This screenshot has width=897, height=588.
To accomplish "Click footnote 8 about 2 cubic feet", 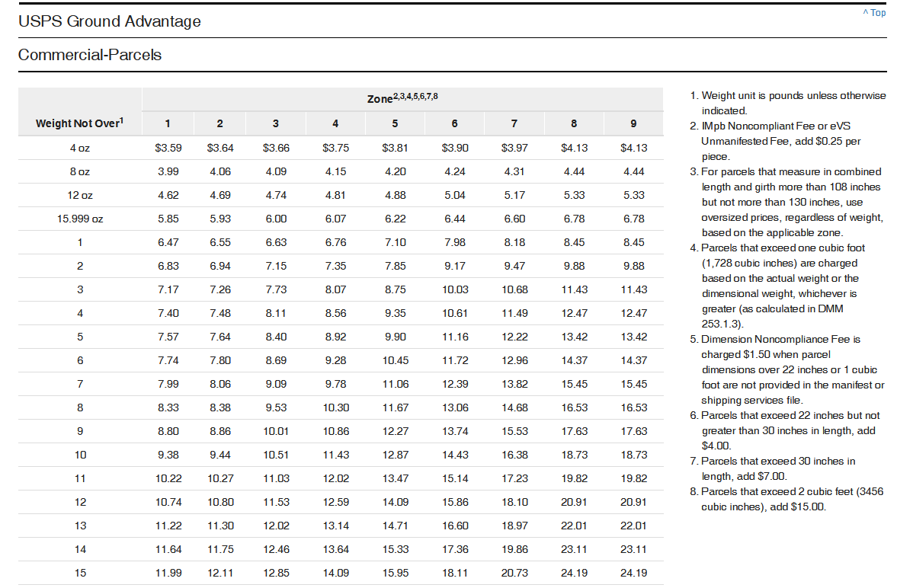I will 787,500.
